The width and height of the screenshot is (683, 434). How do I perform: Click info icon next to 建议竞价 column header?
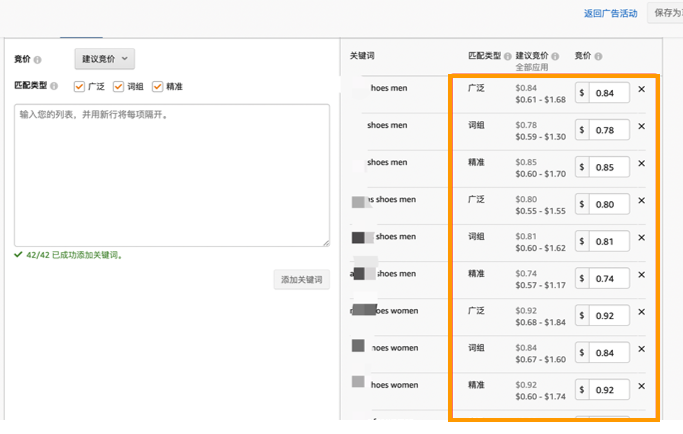coord(555,57)
